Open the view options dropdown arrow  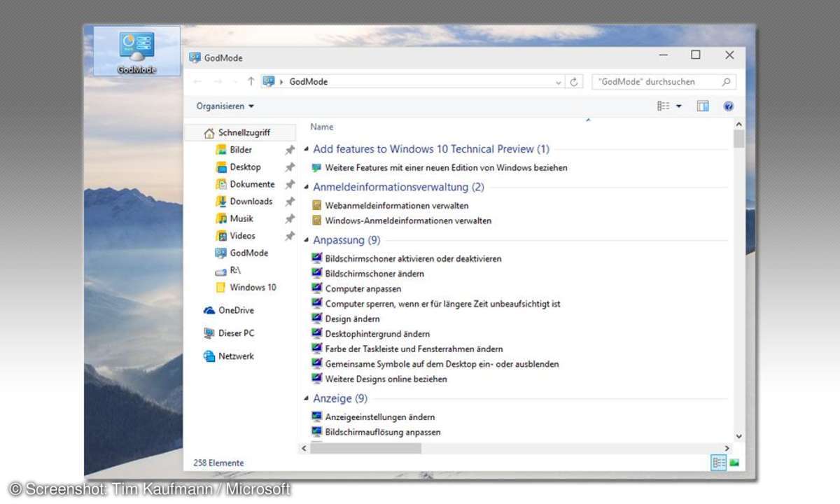[x=678, y=106]
